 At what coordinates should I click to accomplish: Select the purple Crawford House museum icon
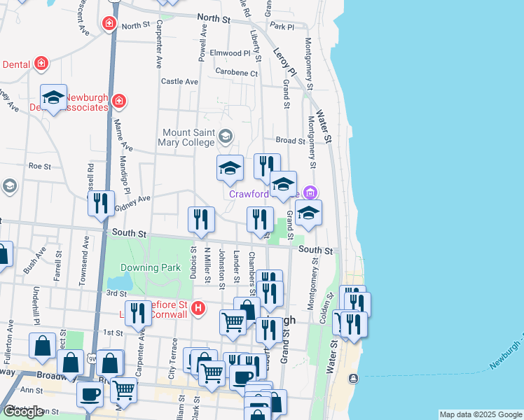[311, 192]
